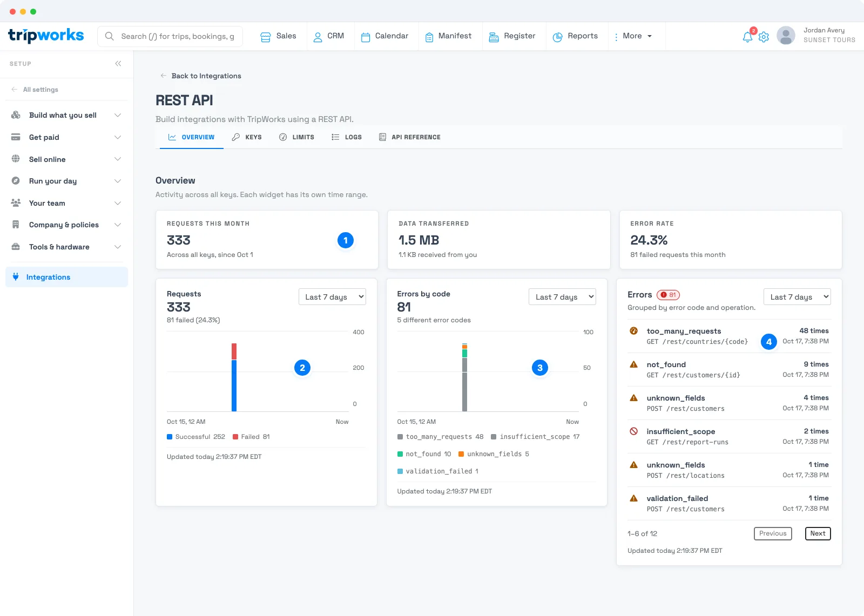This screenshot has width=864, height=616.
Task: Click the too_many_requests error icon
Action: [x=634, y=331]
